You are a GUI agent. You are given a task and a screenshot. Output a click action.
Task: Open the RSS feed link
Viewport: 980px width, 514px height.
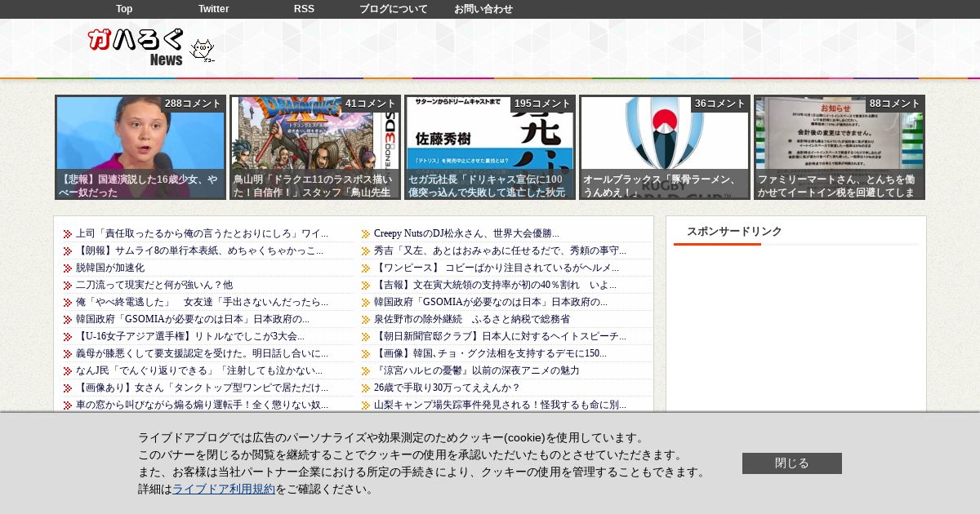tap(304, 9)
